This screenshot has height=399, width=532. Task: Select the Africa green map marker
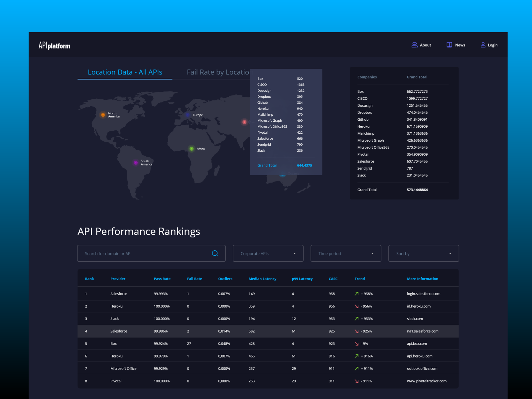point(192,149)
